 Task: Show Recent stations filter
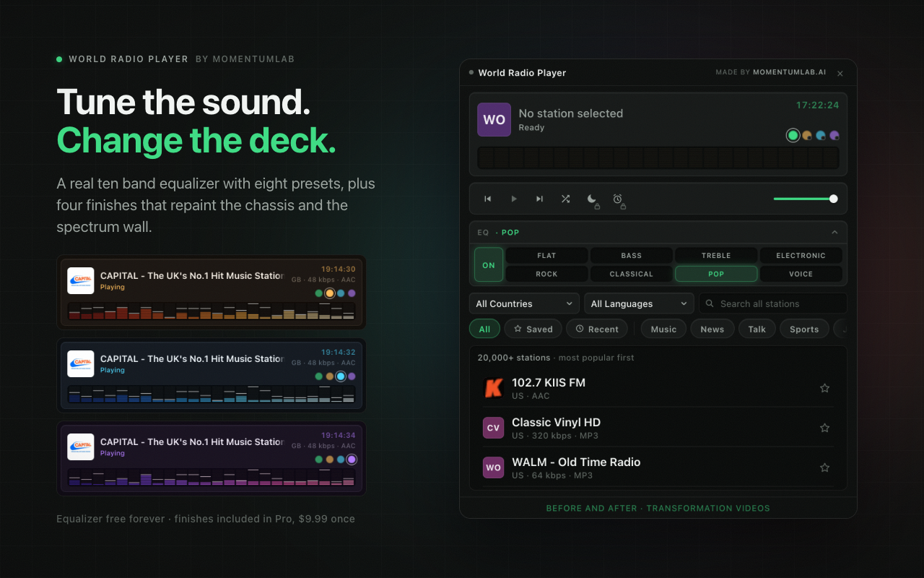click(x=596, y=329)
